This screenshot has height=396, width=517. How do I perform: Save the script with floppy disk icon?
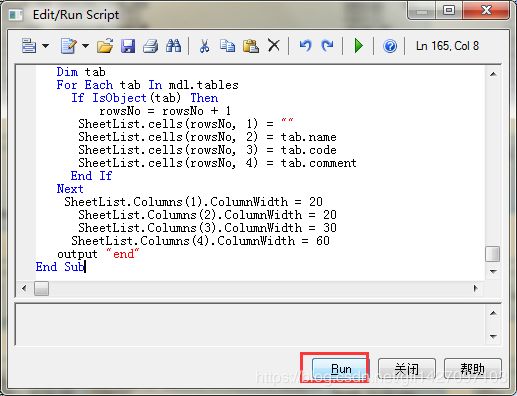[128, 46]
